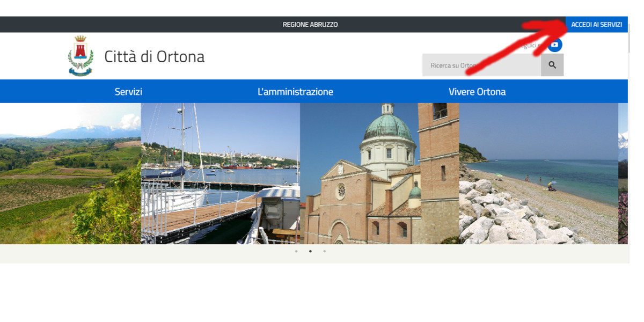Click the vertical page scrollbar thumb
This screenshot has width=644, height=322.
click(630, 38)
